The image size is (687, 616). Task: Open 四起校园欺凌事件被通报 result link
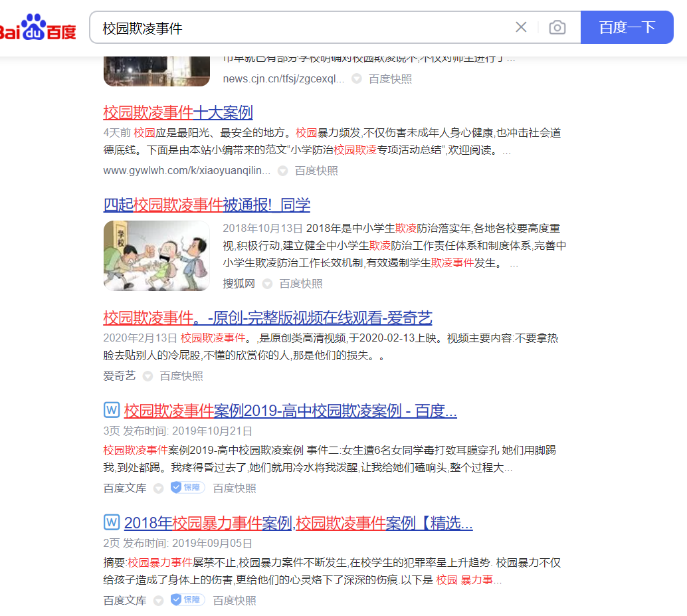207,205
